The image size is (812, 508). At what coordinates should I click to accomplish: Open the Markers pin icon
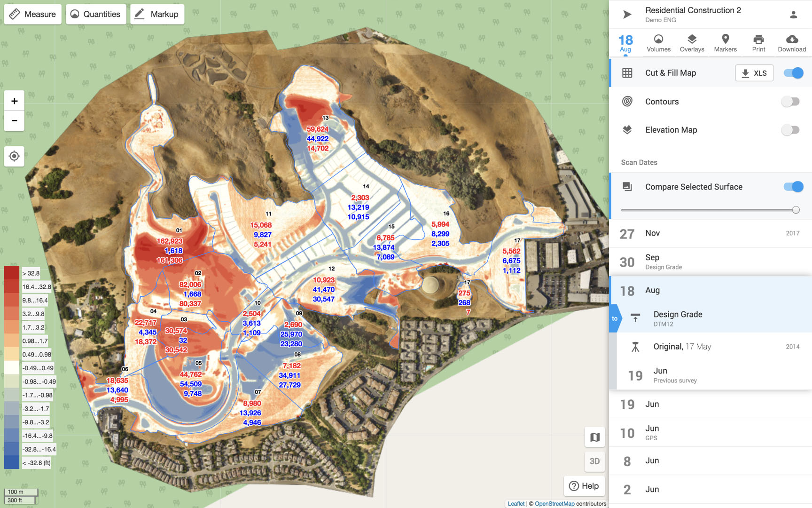[x=725, y=40]
